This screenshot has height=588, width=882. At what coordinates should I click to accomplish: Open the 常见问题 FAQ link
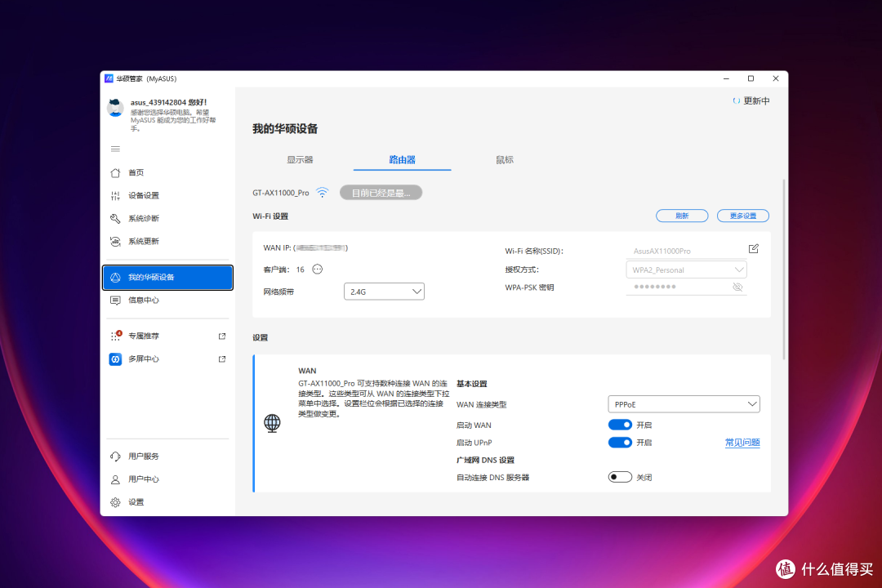[742, 443]
